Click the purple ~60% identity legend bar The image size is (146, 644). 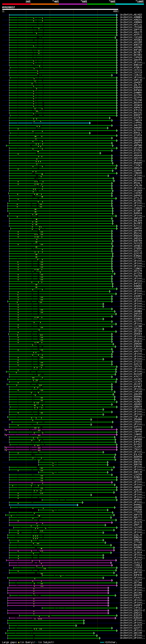coord(73,4)
